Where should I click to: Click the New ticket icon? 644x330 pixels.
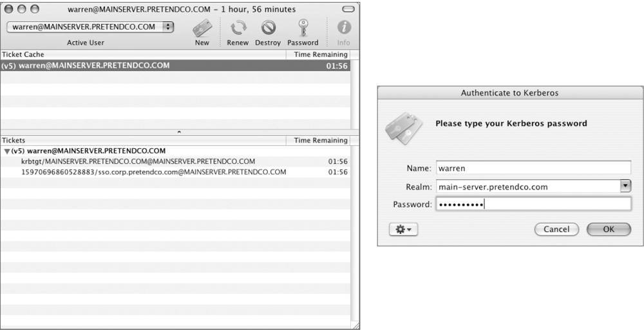pyautogui.click(x=202, y=29)
